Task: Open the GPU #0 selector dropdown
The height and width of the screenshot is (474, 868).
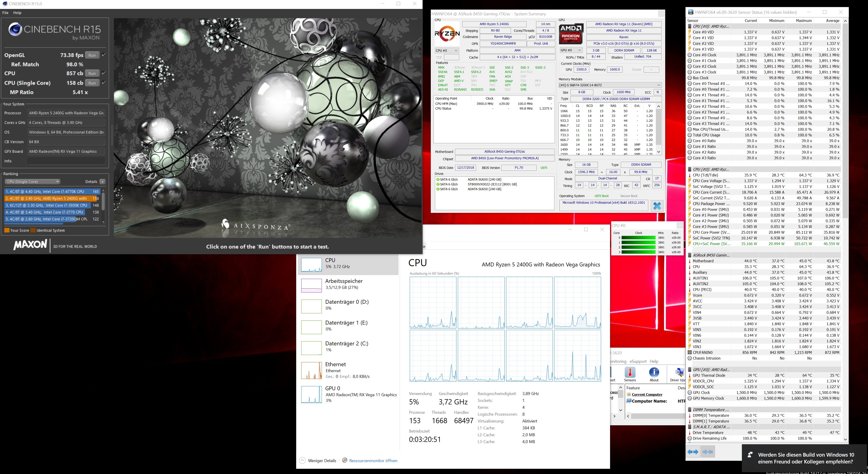Action: click(571, 50)
